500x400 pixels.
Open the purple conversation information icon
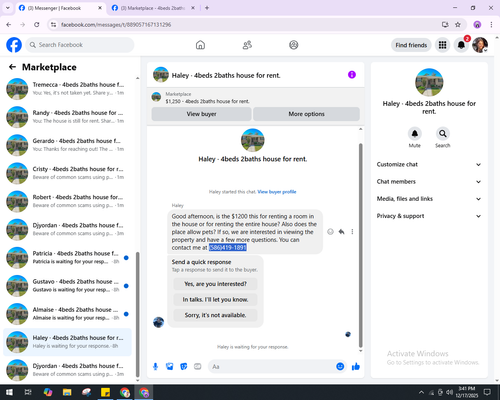click(352, 75)
